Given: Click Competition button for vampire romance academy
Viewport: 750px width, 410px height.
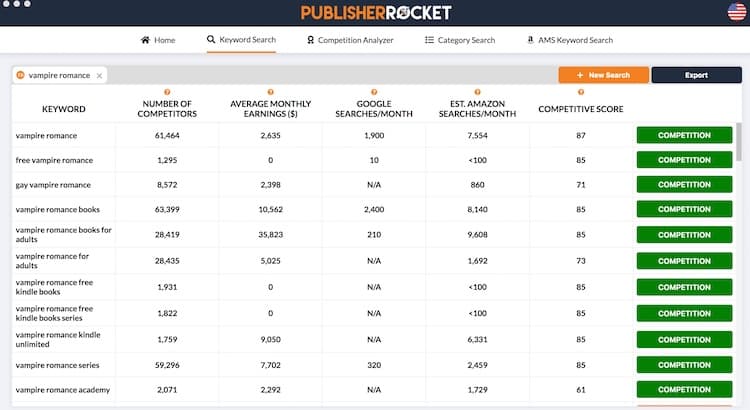Looking at the screenshot, I should pyautogui.click(x=684, y=389).
